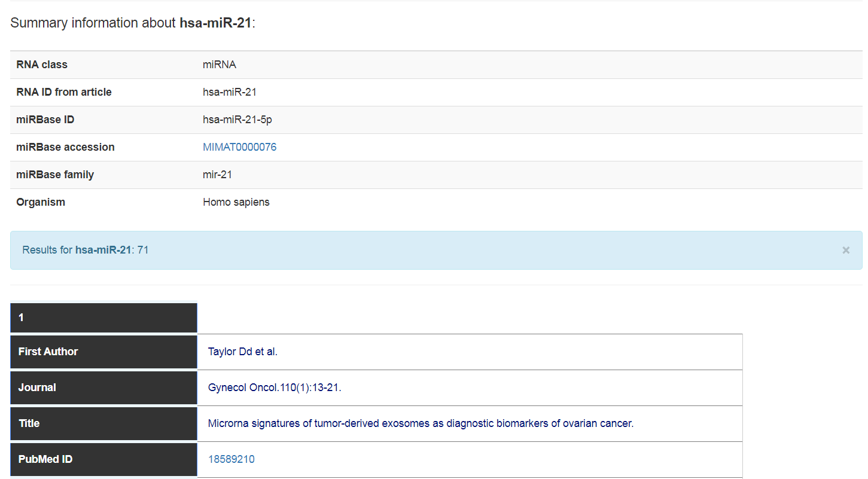This screenshot has height=479, width=868.
Task: Select the RNA ID from article label
Action: click(64, 92)
